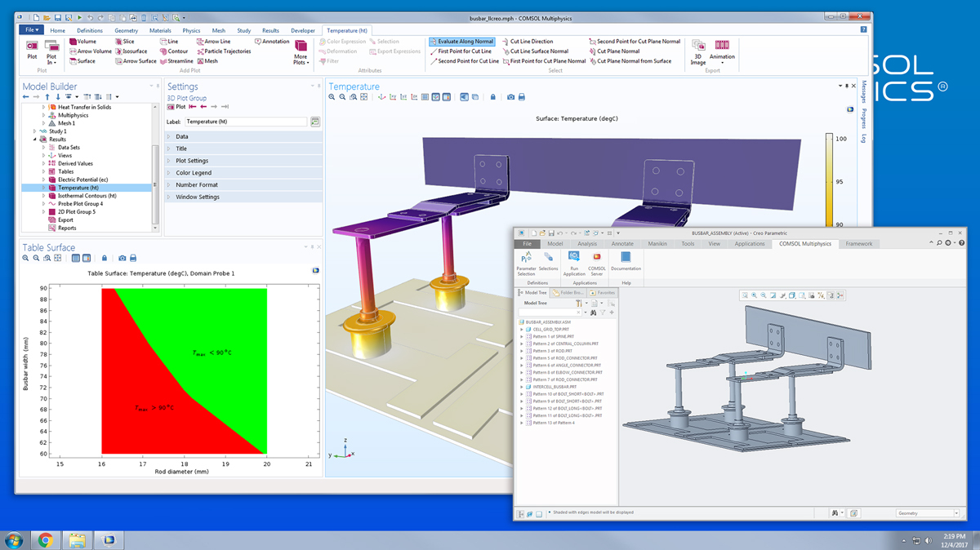Toggle the lock icon in the graphics toolbar
980x550 pixels.
(x=492, y=96)
